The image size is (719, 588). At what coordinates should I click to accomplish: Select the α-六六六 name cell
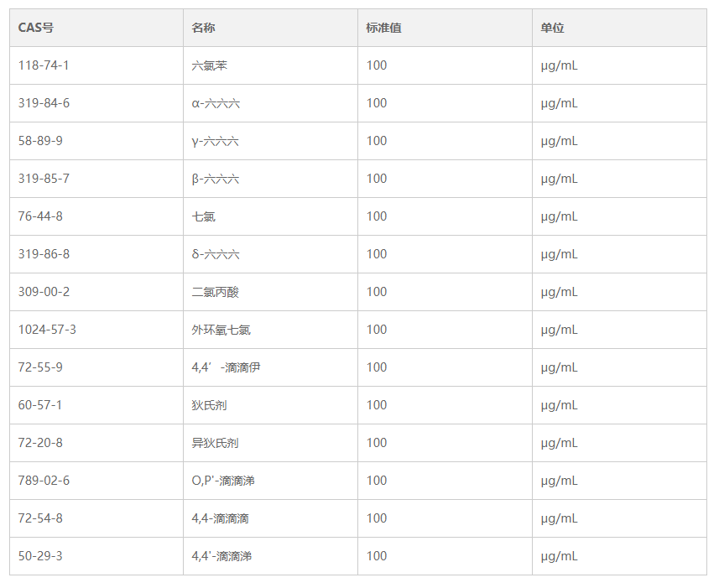pos(216,103)
